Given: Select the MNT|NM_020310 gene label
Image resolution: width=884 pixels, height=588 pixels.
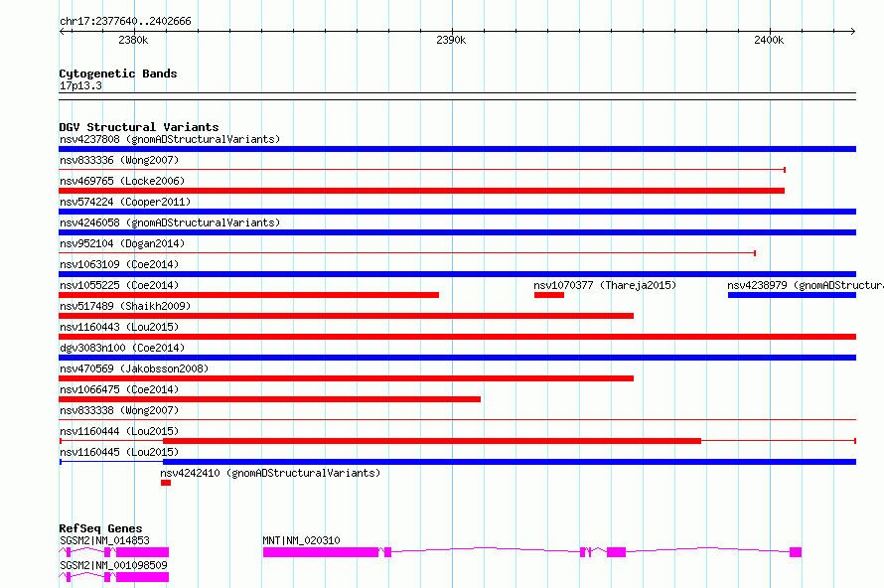Looking at the screenshot, I should click(301, 540).
